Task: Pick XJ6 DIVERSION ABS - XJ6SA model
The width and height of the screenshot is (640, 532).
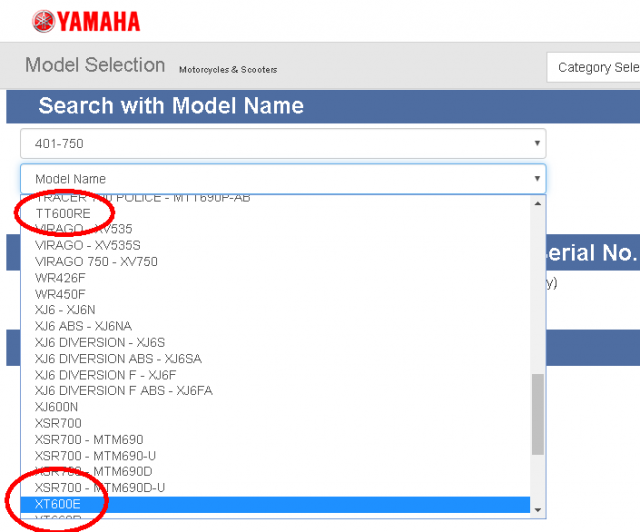Action: click(x=276, y=358)
